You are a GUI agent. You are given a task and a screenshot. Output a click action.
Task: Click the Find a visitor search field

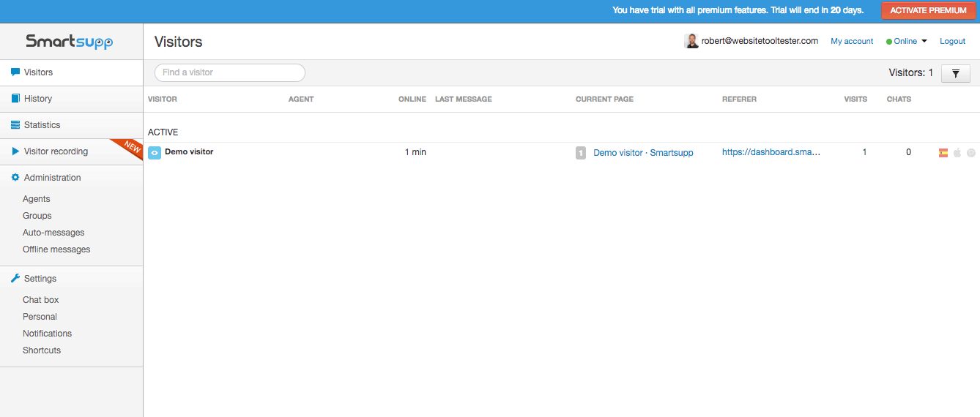[x=230, y=72]
